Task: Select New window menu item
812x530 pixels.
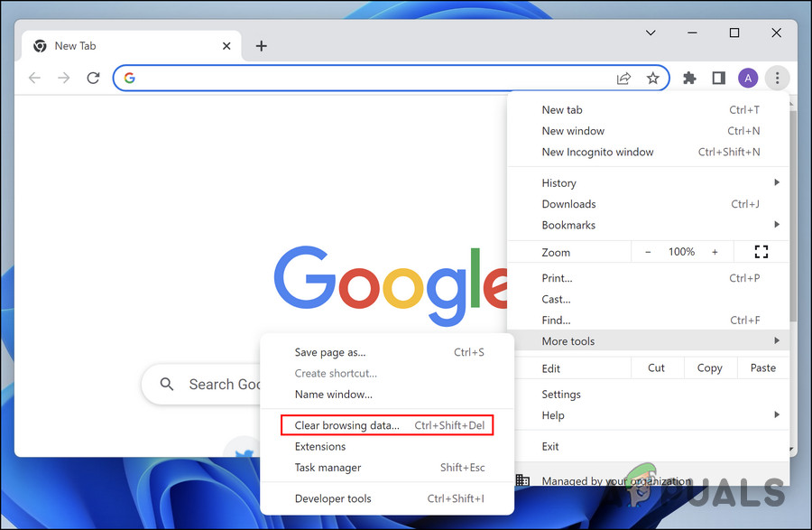Action: pyautogui.click(x=649, y=131)
